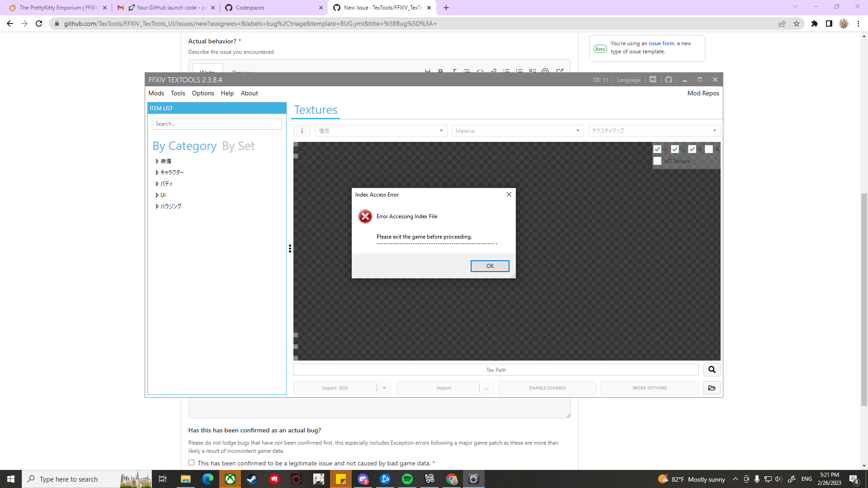Open the Export DDS dropdown arrow
This screenshot has width=868, height=488.
pos(384,388)
